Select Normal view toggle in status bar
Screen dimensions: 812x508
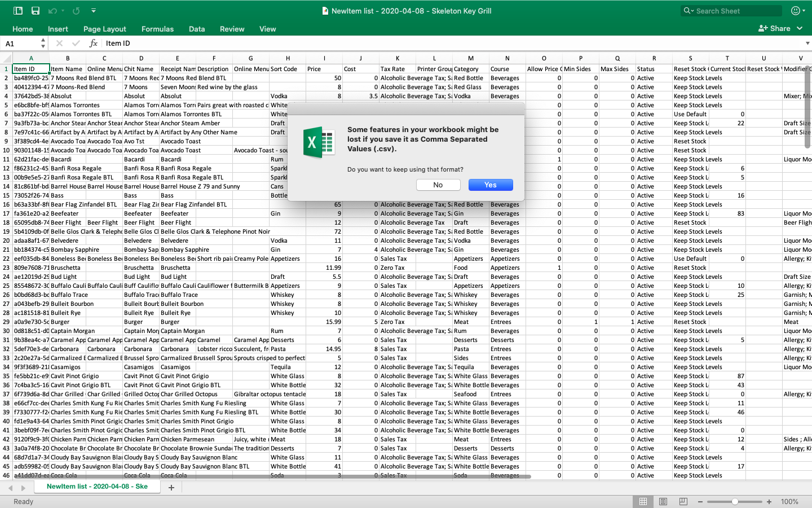pyautogui.click(x=643, y=501)
